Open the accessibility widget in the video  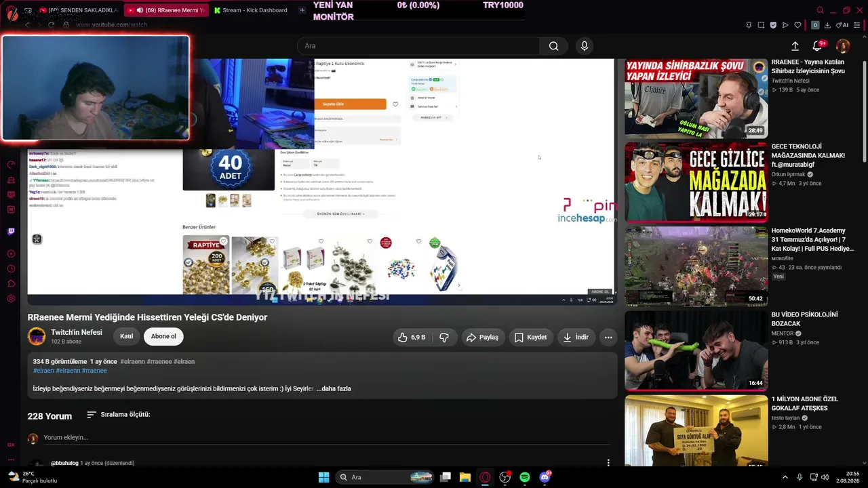point(37,239)
